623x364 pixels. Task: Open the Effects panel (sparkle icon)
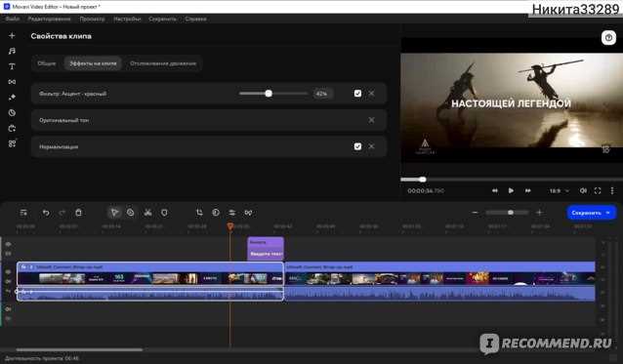(x=12, y=98)
